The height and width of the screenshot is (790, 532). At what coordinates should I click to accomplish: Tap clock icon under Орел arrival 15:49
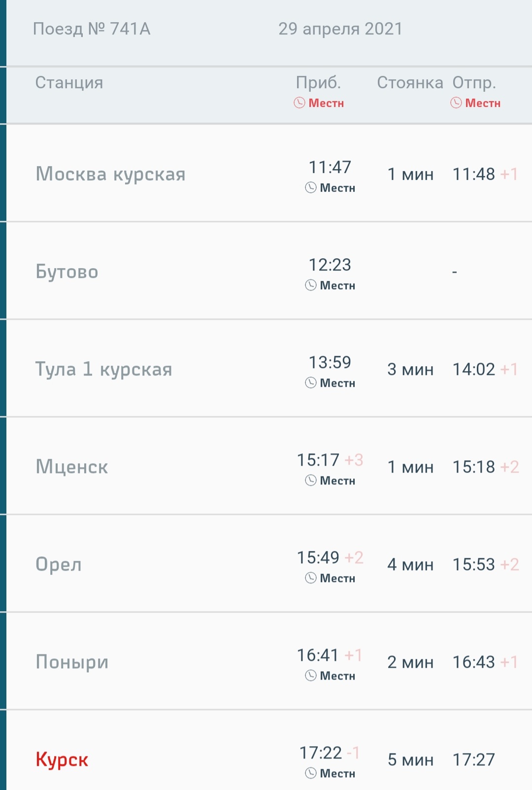(x=311, y=578)
